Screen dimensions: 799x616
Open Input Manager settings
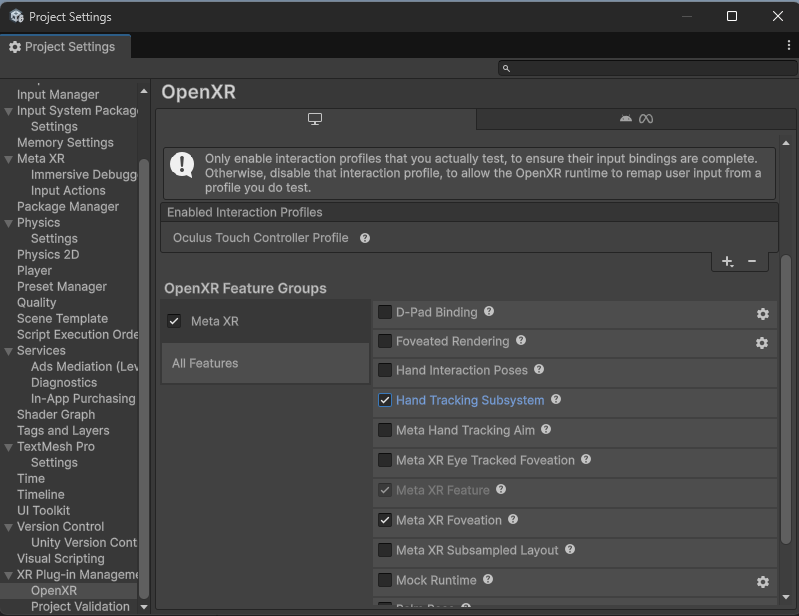[58, 94]
